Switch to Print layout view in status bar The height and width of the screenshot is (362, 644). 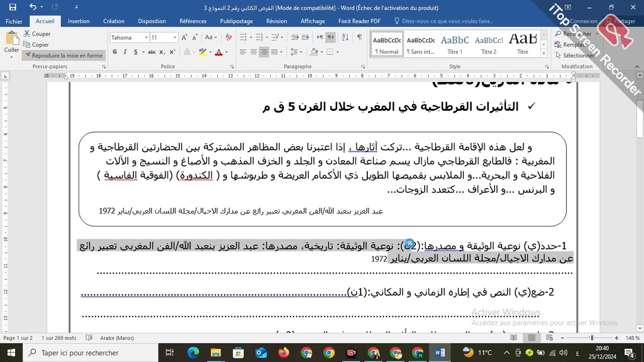[531, 338]
